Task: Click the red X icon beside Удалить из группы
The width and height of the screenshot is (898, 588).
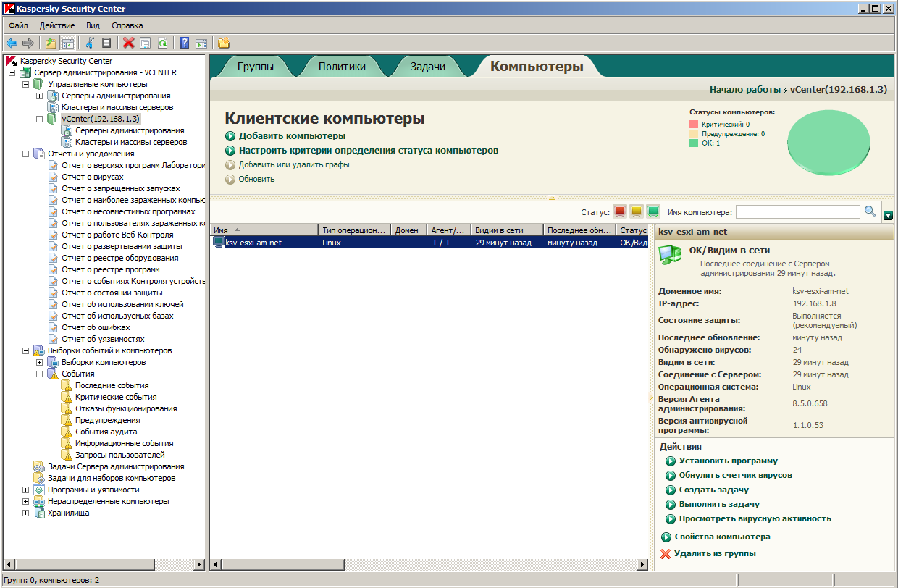Action: pos(666,554)
